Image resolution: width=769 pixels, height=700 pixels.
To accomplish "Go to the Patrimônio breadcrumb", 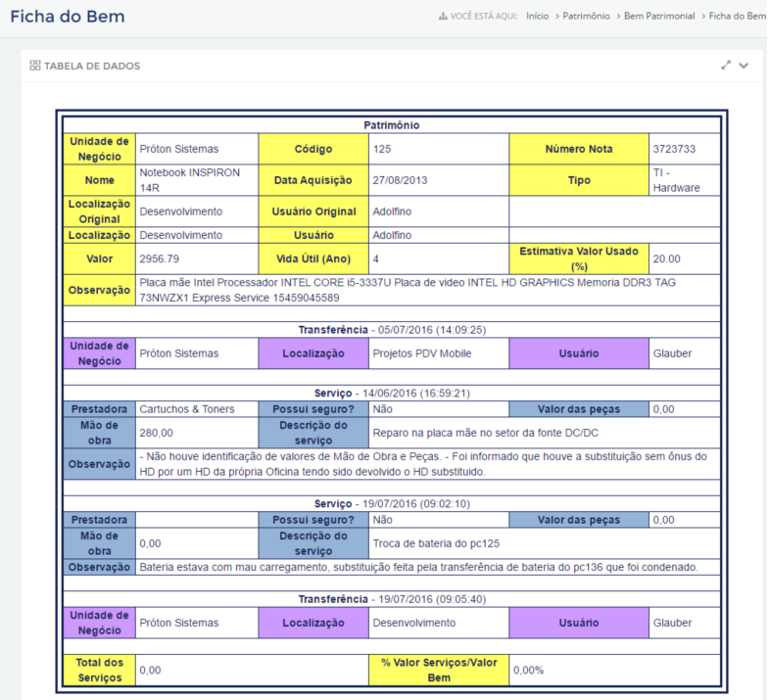I will click(586, 17).
